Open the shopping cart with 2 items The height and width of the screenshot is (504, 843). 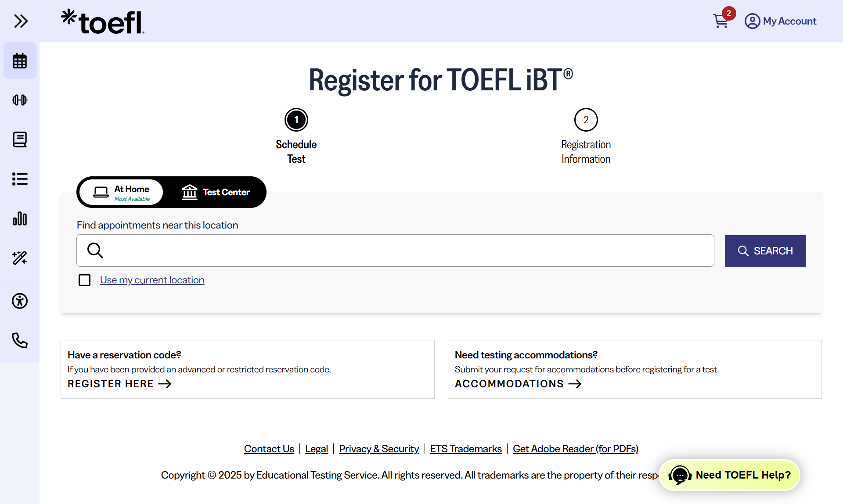[723, 19]
